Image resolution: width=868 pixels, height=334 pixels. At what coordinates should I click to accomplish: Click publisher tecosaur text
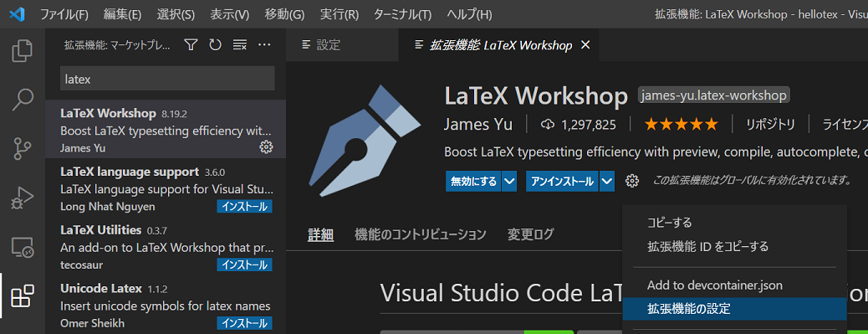pyautogui.click(x=81, y=265)
